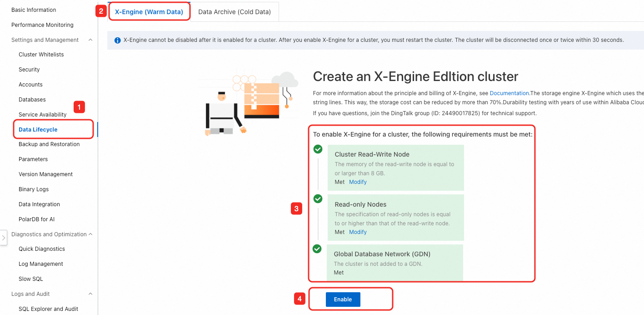The image size is (644, 315).
Task: Switch to Data Archive (Cold Data) tab
Action: (x=235, y=12)
